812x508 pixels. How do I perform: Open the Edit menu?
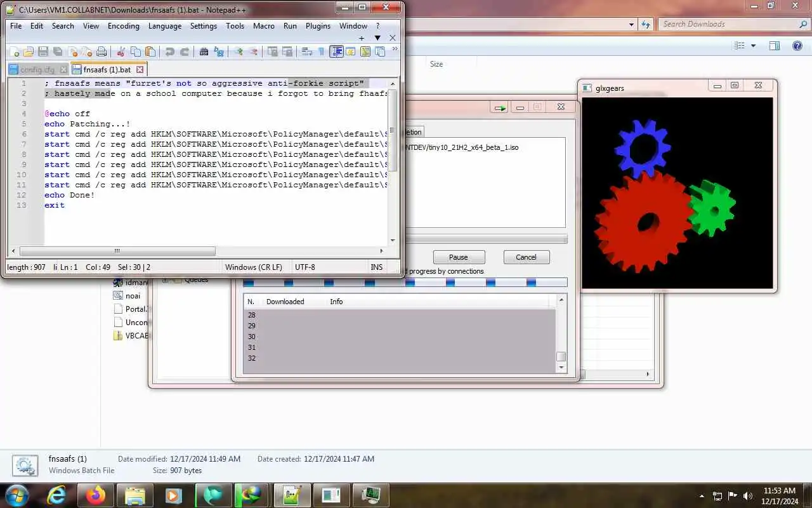(37, 26)
